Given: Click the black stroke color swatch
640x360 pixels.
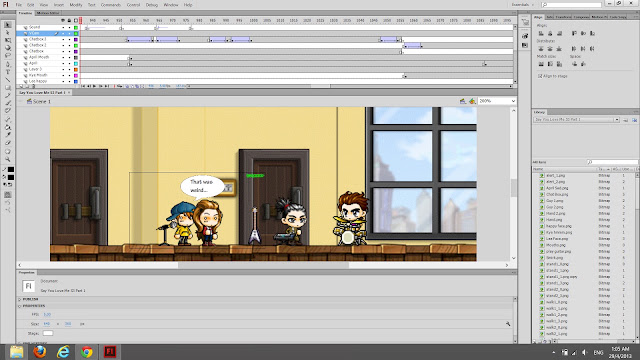Looking at the screenshot, I should pyautogui.click(x=11, y=169).
